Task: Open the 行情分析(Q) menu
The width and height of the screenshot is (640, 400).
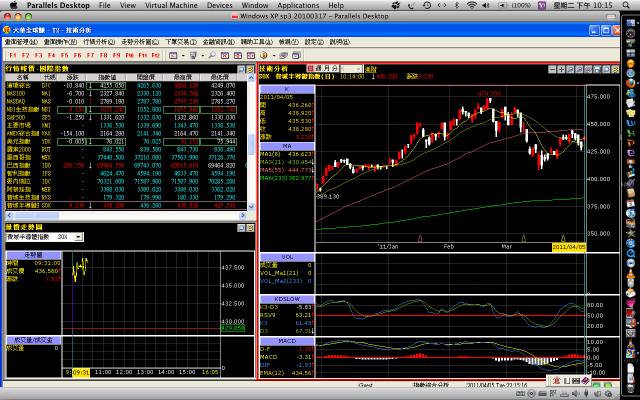Action: click(x=99, y=42)
